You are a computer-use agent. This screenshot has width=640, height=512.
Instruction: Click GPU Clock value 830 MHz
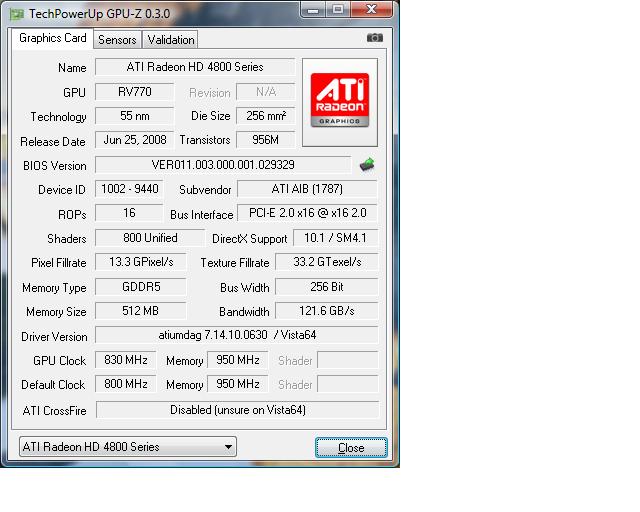coord(125,360)
